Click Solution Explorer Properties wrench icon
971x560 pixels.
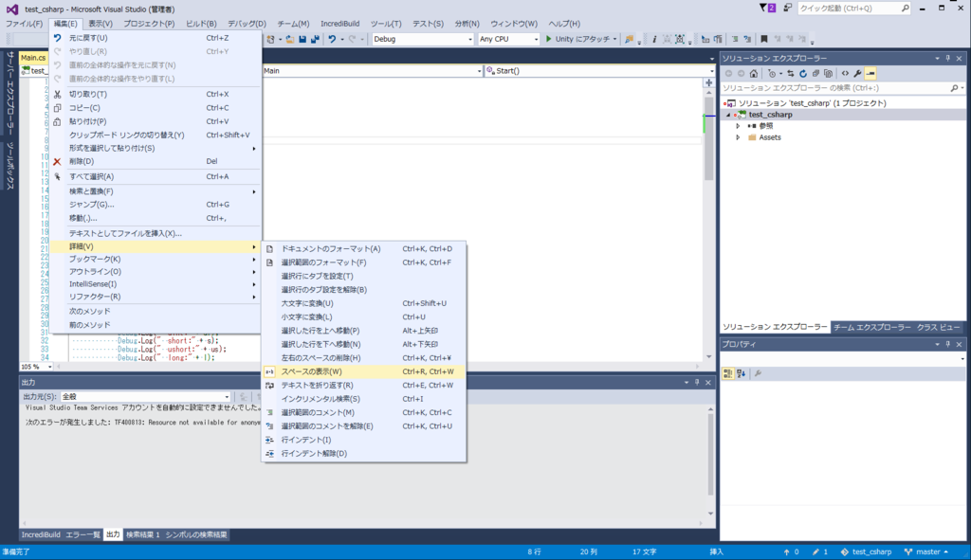pos(857,74)
